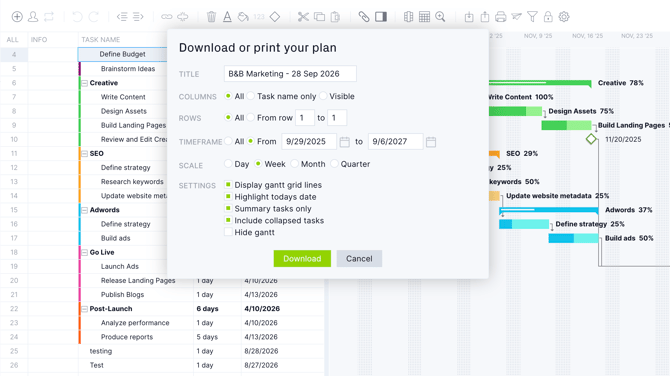Click the link tasks chain icon
The width and height of the screenshot is (670, 376).
(167, 17)
